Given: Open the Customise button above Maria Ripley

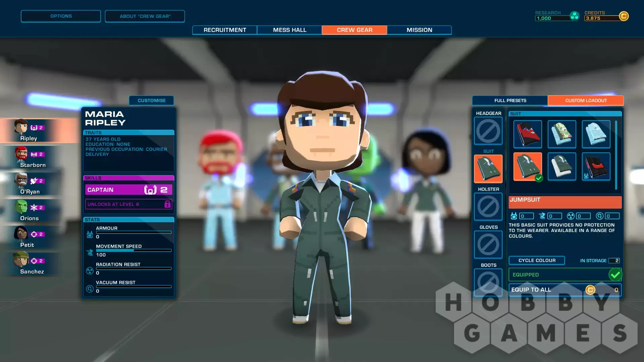Looking at the screenshot, I should click(152, 101).
